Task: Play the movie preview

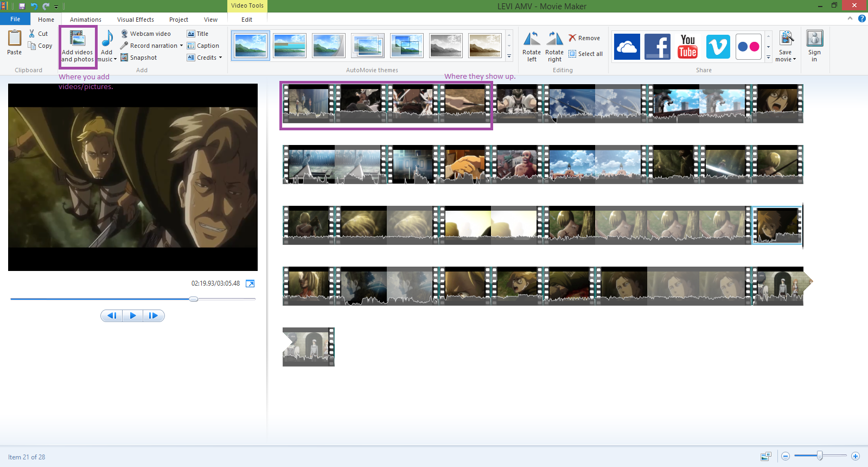Action: (x=133, y=315)
